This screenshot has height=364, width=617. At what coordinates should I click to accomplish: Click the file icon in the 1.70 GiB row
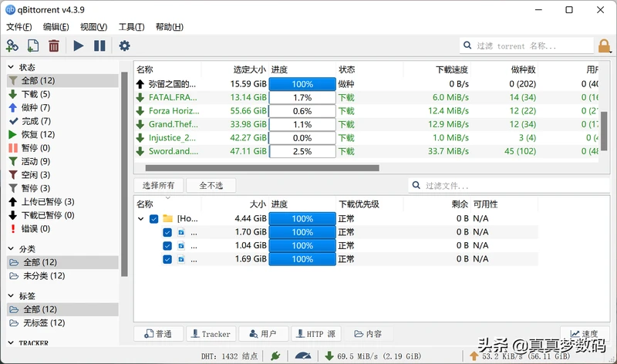coord(181,232)
